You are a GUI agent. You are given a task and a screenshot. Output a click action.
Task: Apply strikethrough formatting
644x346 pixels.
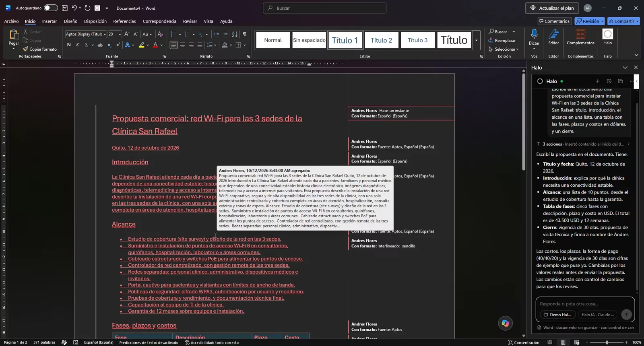tap(100, 45)
